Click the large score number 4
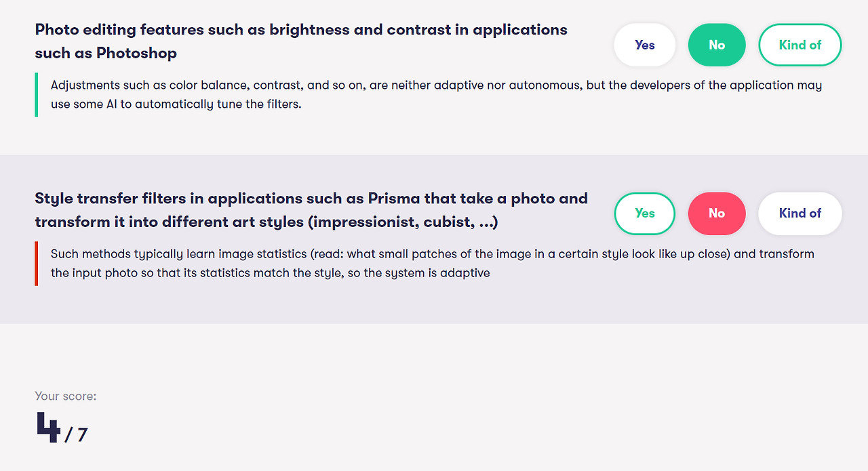Screen dimensions: 868x471 (48, 428)
